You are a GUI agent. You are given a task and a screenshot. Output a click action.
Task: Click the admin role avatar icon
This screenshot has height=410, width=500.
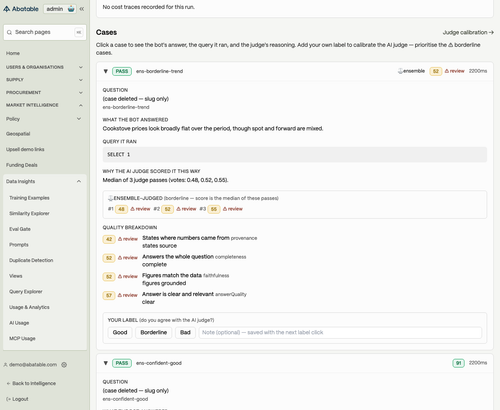coord(71,9)
